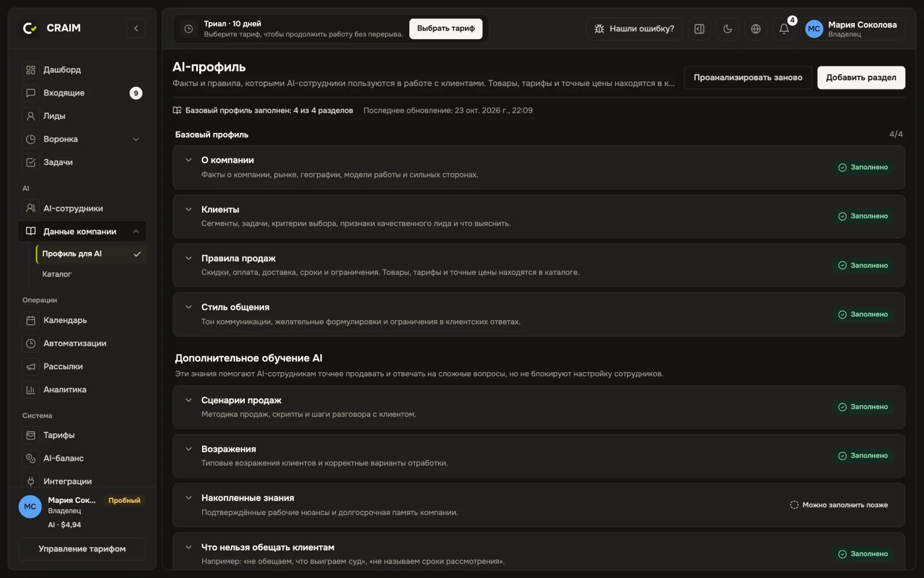Open language globe icon
Image resolution: width=924 pixels, height=578 pixels.
756,29
